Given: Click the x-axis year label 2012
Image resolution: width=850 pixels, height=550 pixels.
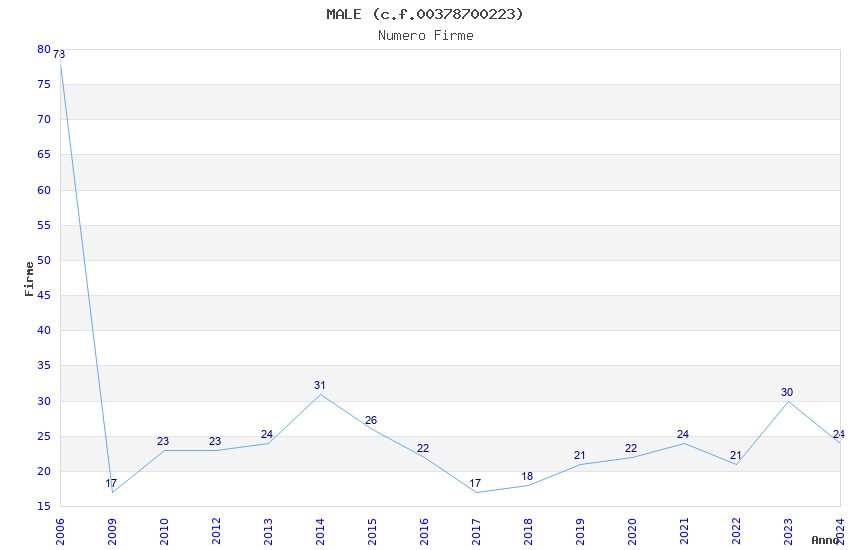Looking at the screenshot, I should pyautogui.click(x=216, y=532).
